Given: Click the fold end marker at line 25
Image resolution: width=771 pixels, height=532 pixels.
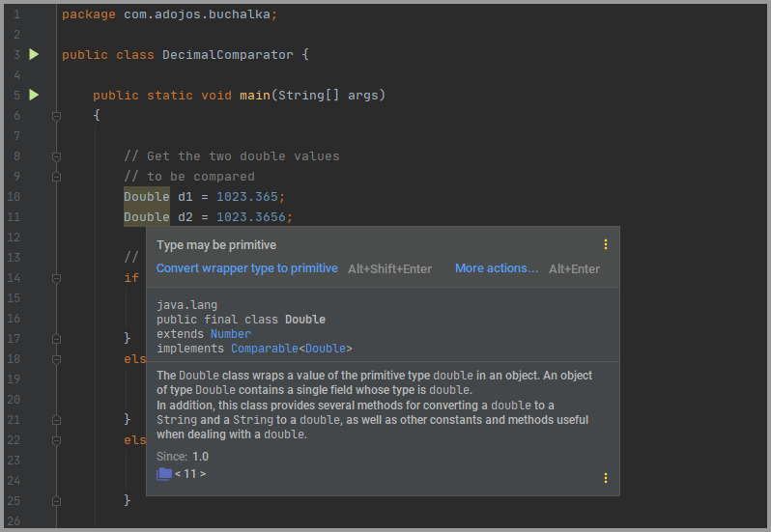Looking at the screenshot, I should 56,500.
